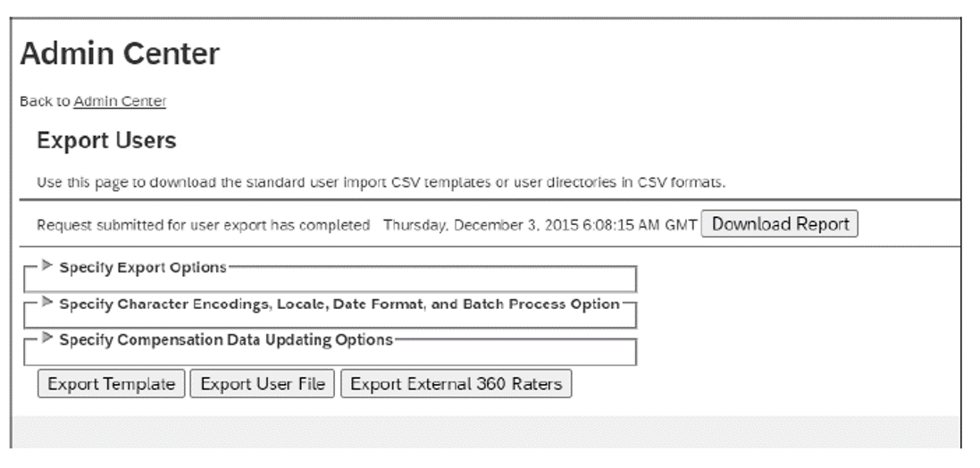Click the CSV templates description text
The width and height of the screenshot is (980, 468).
(x=381, y=182)
